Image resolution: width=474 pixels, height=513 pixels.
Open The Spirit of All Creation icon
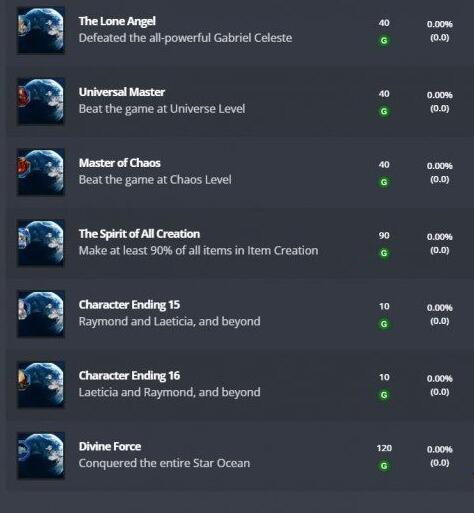41,243
